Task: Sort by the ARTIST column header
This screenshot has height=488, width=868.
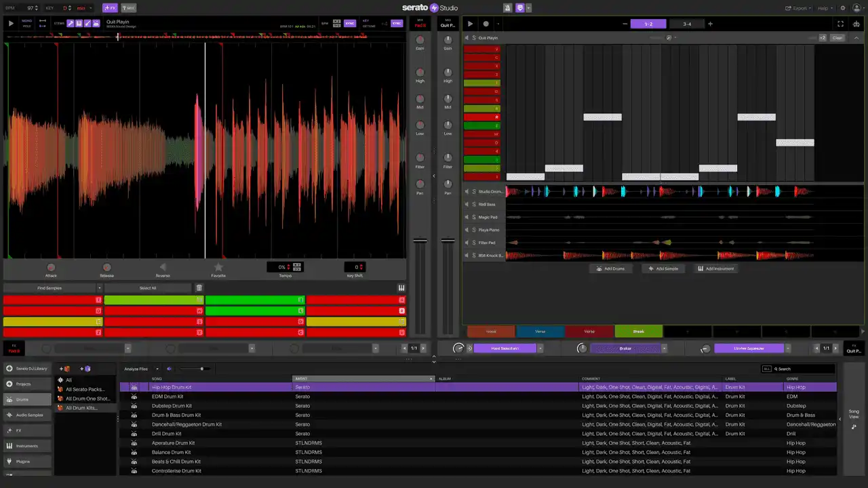Action: (x=363, y=378)
